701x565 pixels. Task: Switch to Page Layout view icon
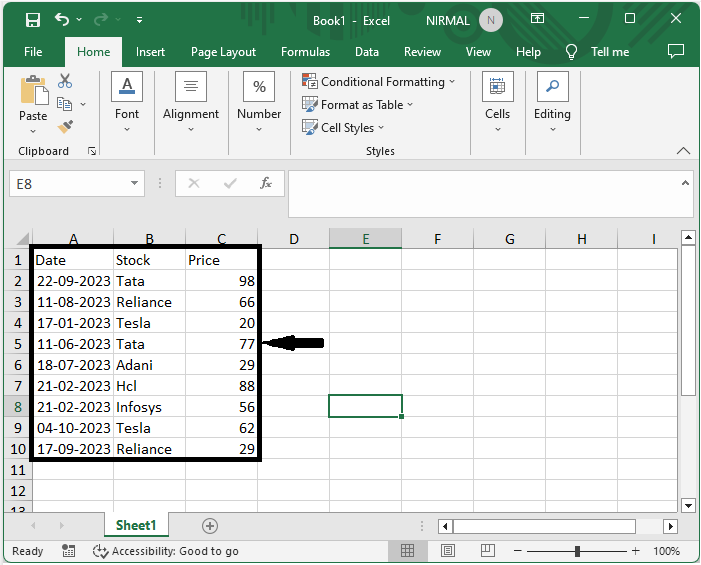pos(448,551)
